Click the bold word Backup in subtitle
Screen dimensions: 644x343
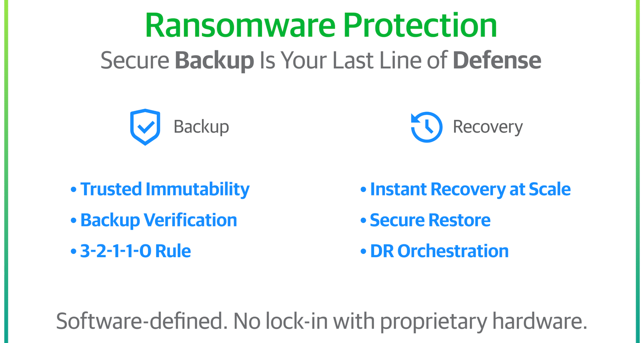(214, 61)
